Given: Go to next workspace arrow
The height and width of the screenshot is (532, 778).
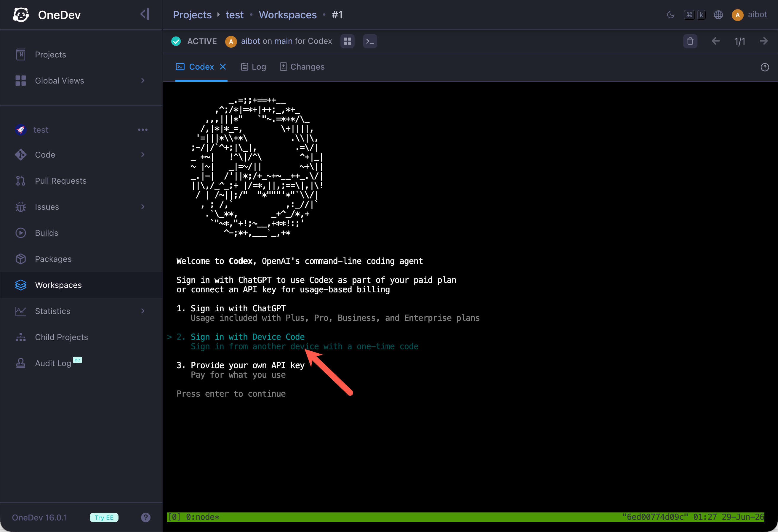Looking at the screenshot, I should pos(763,41).
